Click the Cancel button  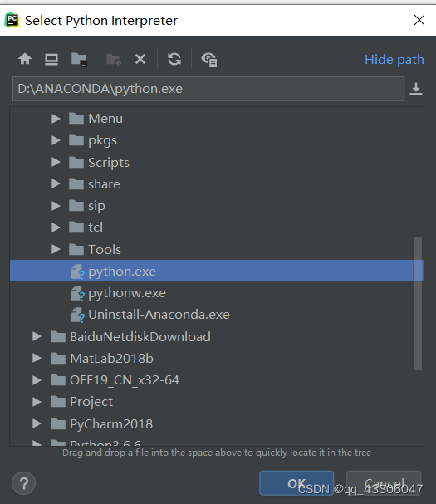tap(384, 483)
